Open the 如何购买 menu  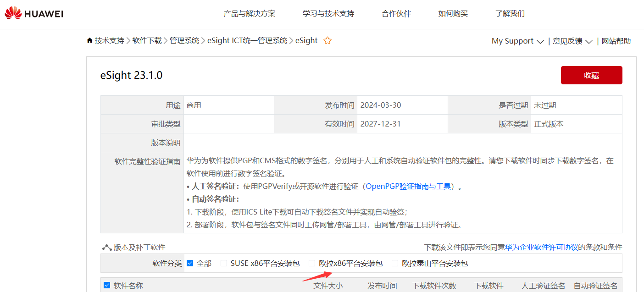click(453, 13)
